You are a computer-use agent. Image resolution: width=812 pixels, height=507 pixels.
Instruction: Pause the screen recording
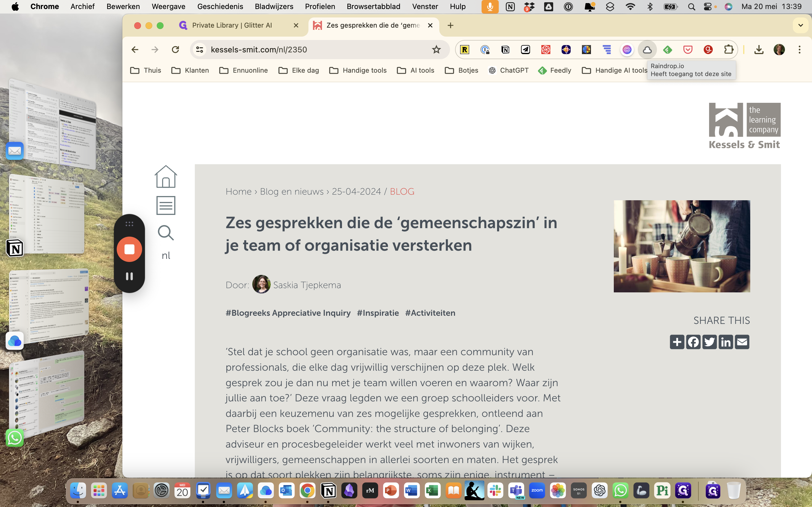pyautogui.click(x=129, y=276)
